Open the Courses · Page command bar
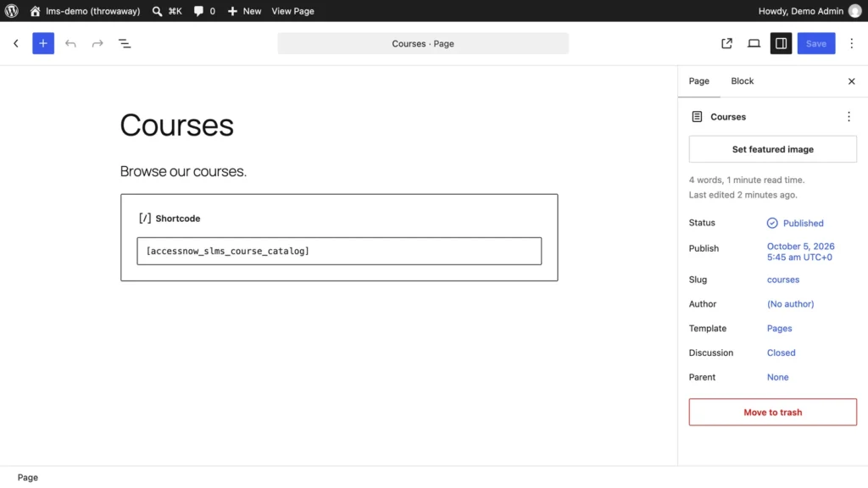Viewport: 868px width, 488px height. pos(423,43)
